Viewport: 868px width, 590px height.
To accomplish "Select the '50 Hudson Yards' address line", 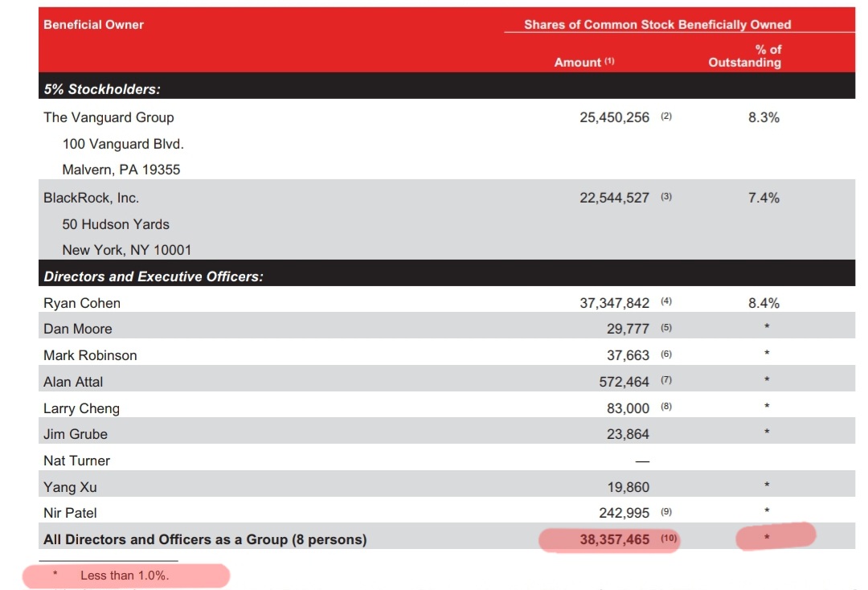I will coord(116,224).
